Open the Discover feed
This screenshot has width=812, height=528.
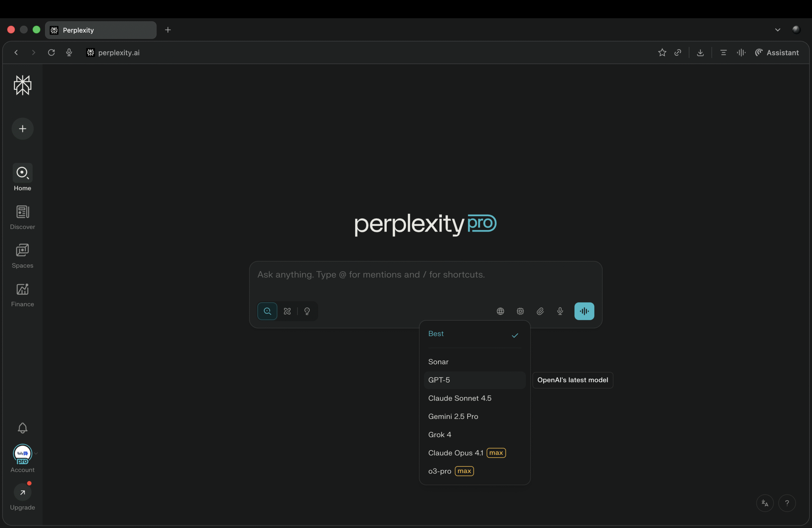click(22, 217)
